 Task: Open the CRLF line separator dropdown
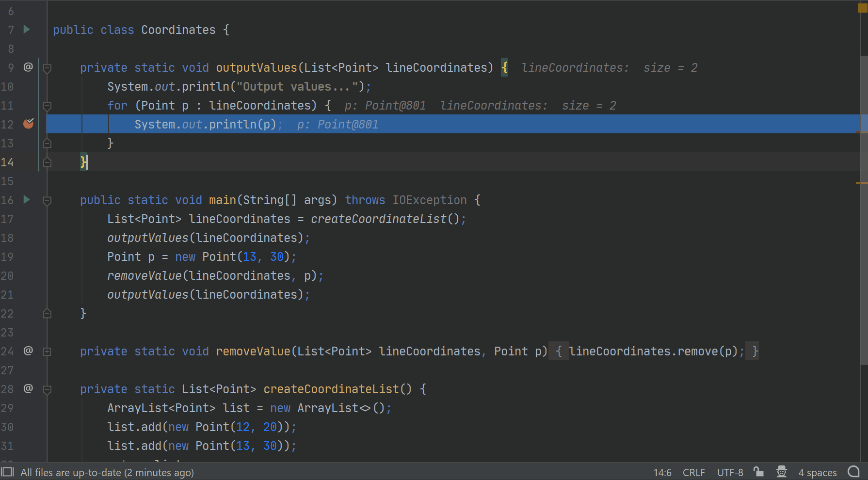[693, 472]
